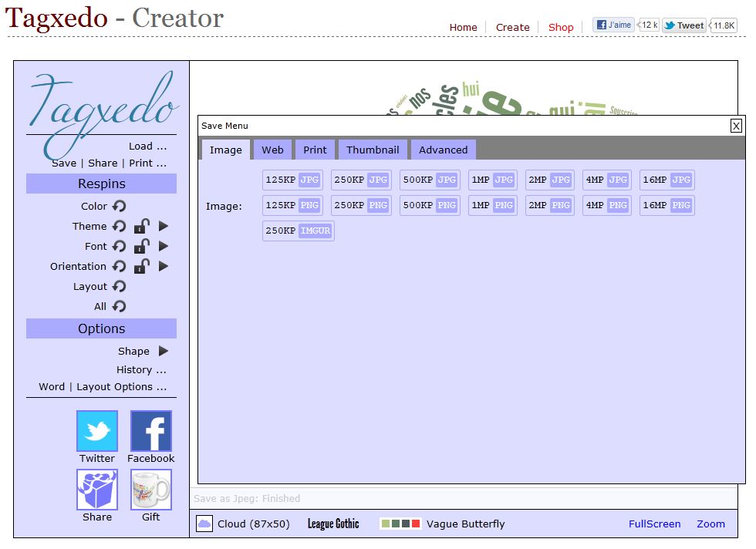Toggle the Theme lock
This screenshot has width=756, height=549.
(x=142, y=226)
